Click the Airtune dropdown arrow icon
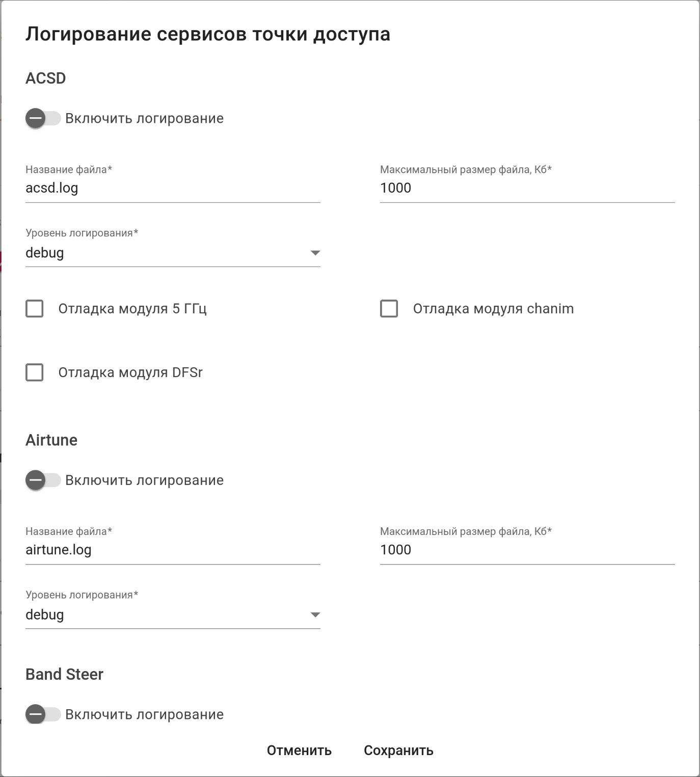Viewport: 700px width, 777px height. pos(315,615)
